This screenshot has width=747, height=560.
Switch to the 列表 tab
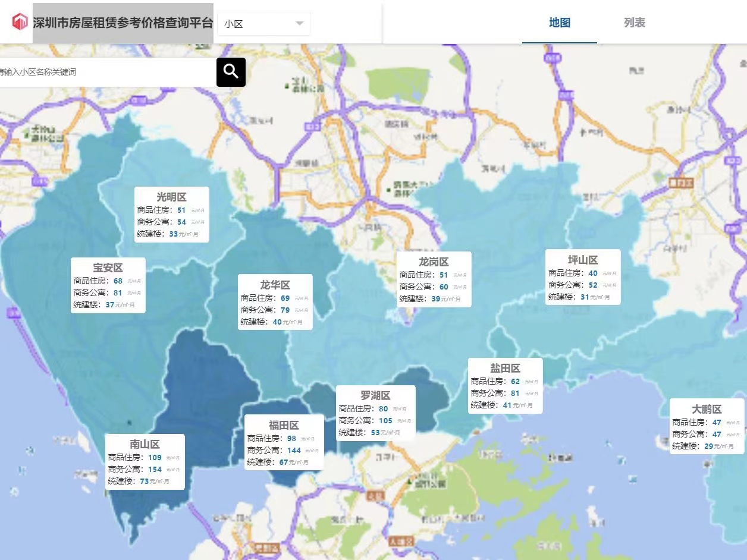(x=635, y=23)
